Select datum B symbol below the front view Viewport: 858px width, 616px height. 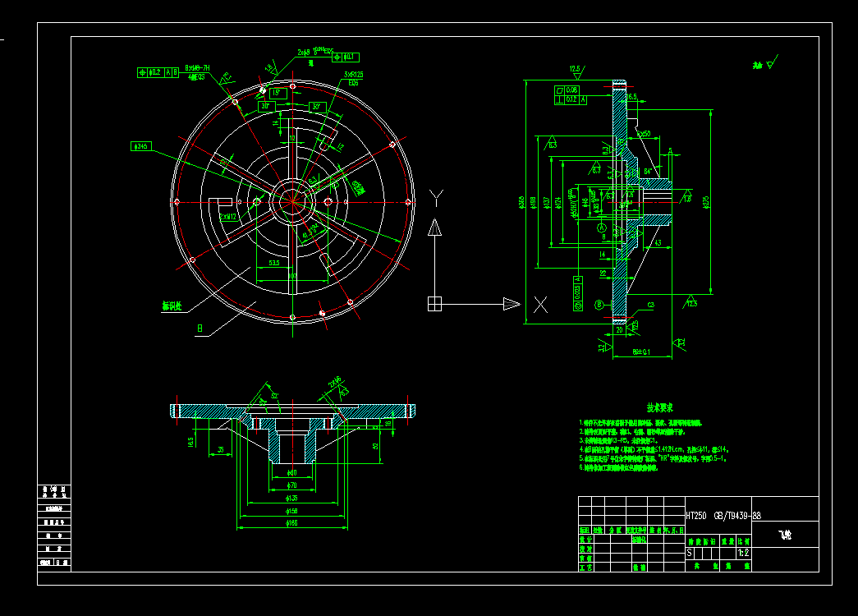coord(599,305)
